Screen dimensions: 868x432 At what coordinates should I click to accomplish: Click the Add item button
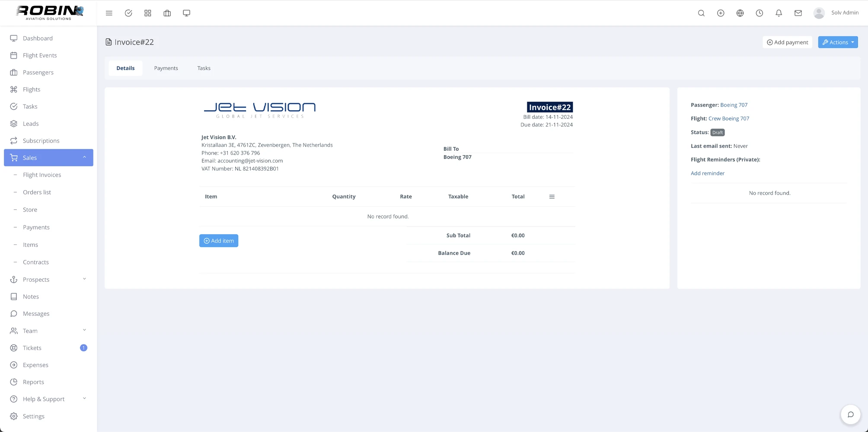219,241
